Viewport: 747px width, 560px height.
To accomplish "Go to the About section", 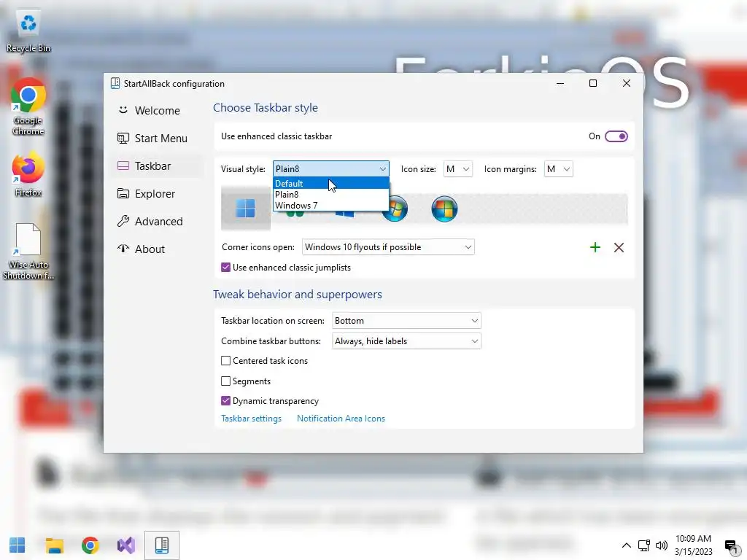I will (x=158, y=249).
